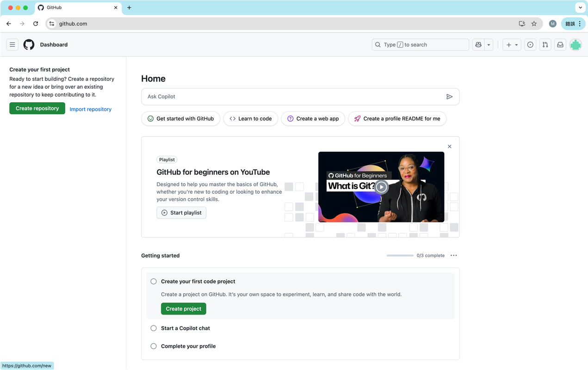Screen dimensions: 588x370
Task: Click the Start playlist button
Action: [181, 213]
